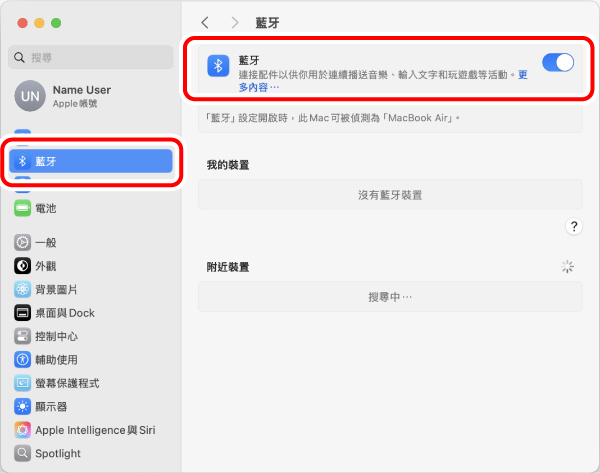The width and height of the screenshot is (600, 473).
Task: Click the back chevron in the header
Action: [205, 22]
